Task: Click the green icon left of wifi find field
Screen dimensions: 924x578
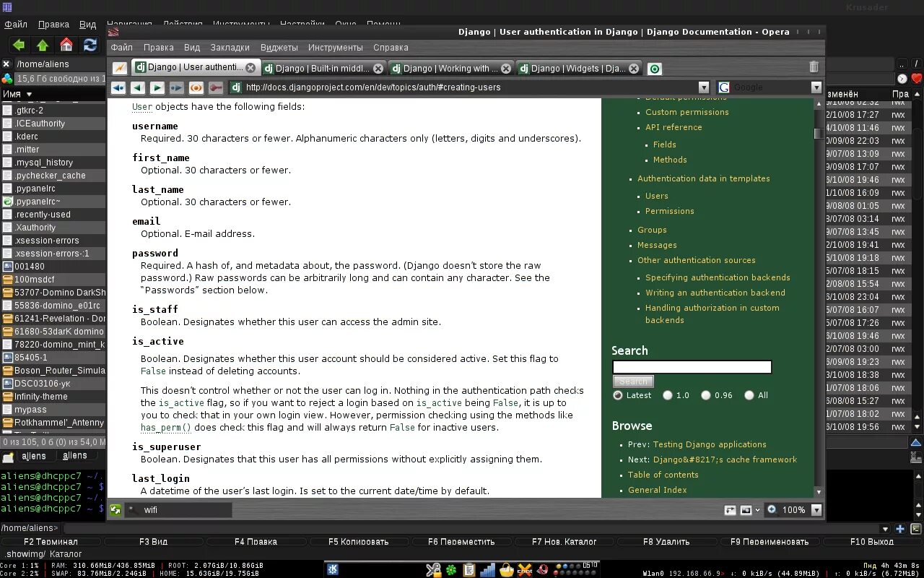Action: tap(115, 509)
